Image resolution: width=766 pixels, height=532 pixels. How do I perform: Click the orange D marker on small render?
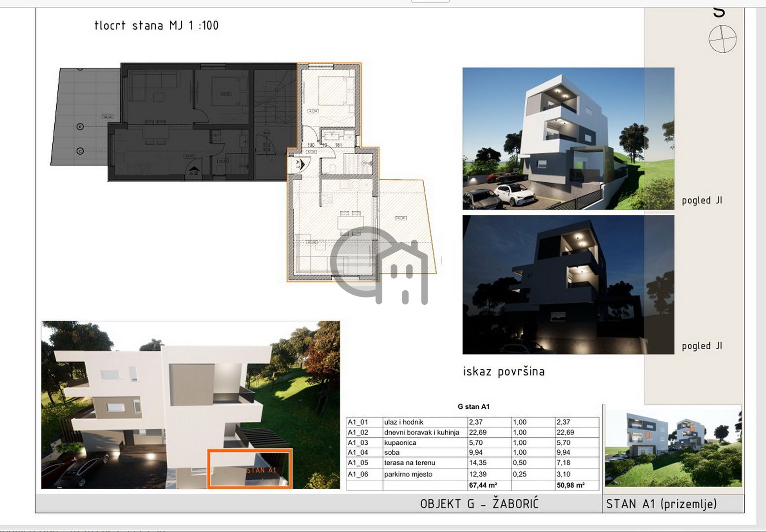pos(648,435)
